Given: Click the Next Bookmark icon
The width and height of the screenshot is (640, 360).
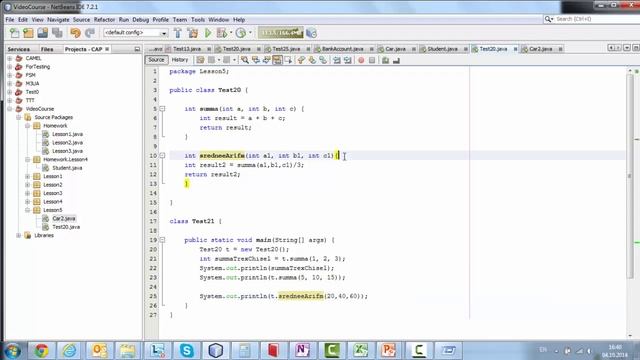Looking at the screenshot, I should 312,60.
